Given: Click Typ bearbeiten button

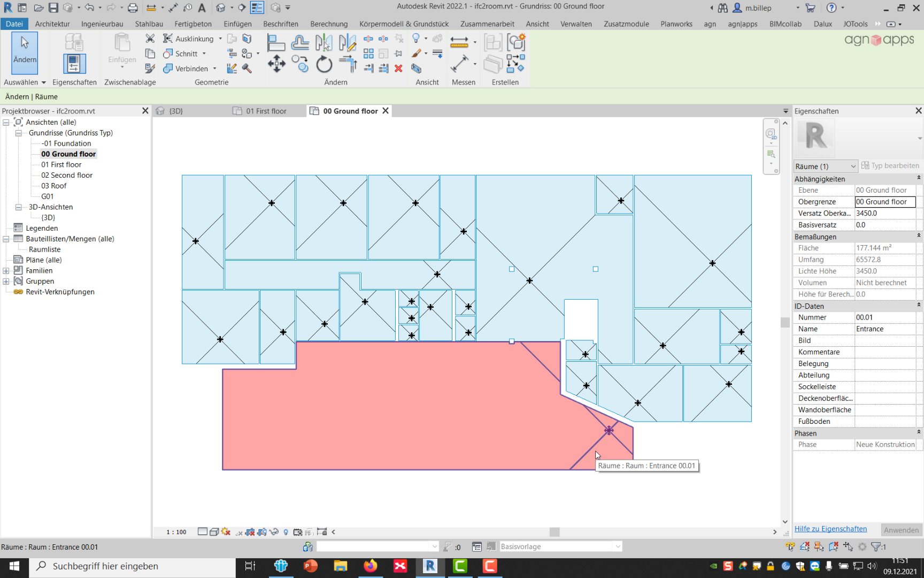Looking at the screenshot, I should 891,166.
